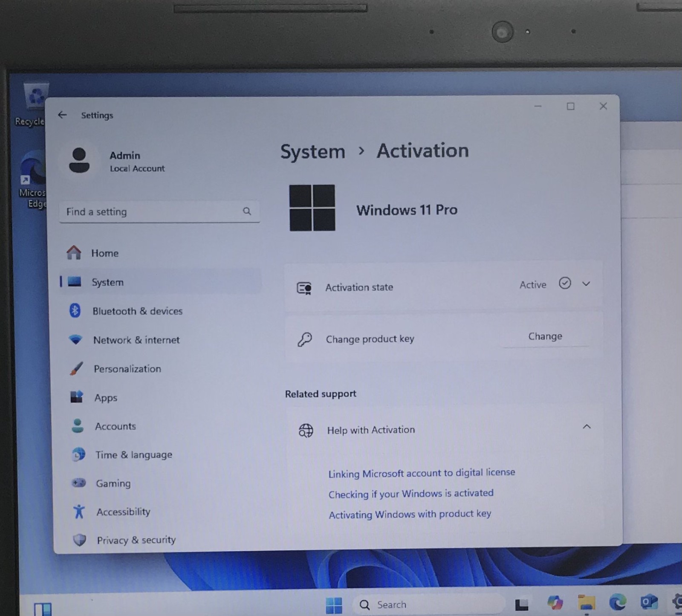Image resolution: width=682 pixels, height=616 pixels.
Task: Launch Copilot from the taskbar
Action: (555, 602)
